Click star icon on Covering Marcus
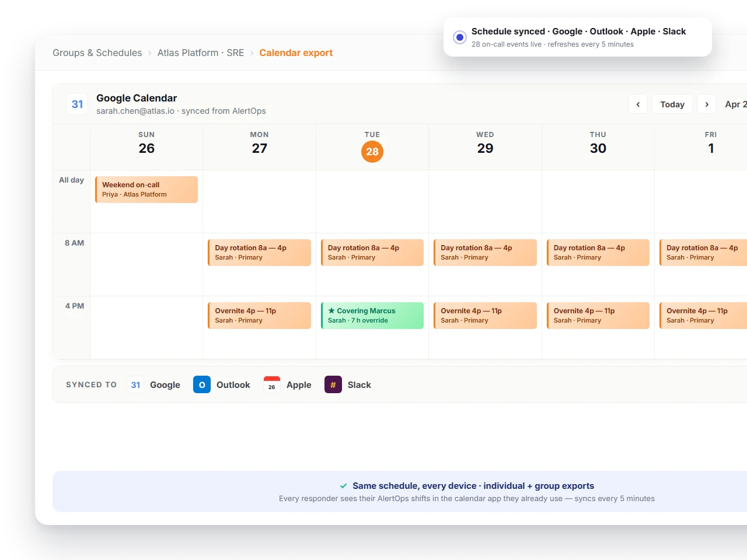The height and width of the screenshot is (560, 747). click(x=331, y=311)
